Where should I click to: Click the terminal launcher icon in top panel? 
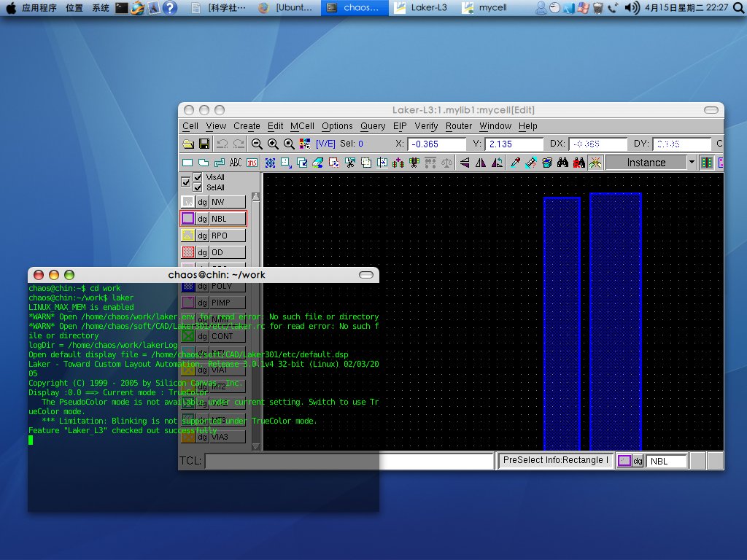pyautogui.click(x=122, y=7)
